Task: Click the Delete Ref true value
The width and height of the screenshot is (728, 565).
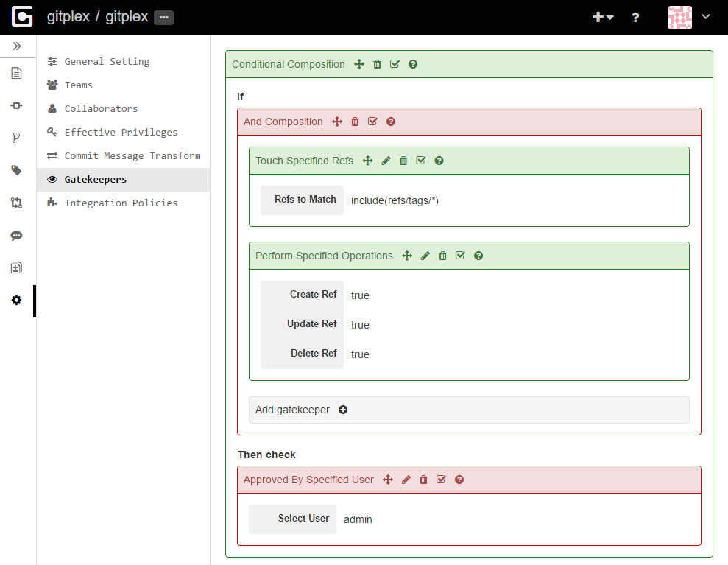Action: pos(360,354)
